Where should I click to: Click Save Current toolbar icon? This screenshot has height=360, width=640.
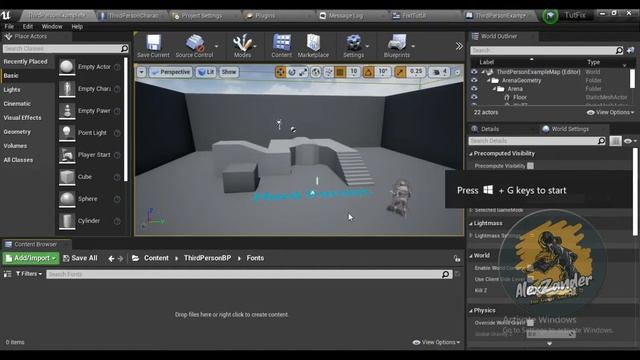tap(153, 46)
